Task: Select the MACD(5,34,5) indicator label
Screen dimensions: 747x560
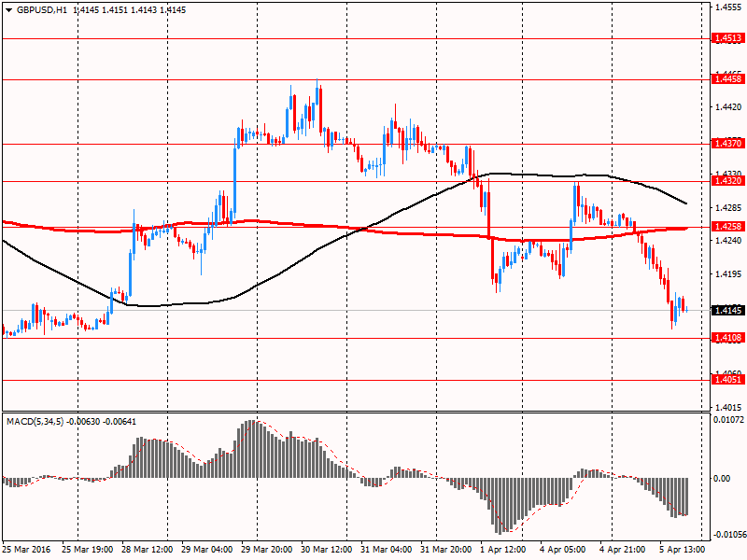Action: pos(35,422)
